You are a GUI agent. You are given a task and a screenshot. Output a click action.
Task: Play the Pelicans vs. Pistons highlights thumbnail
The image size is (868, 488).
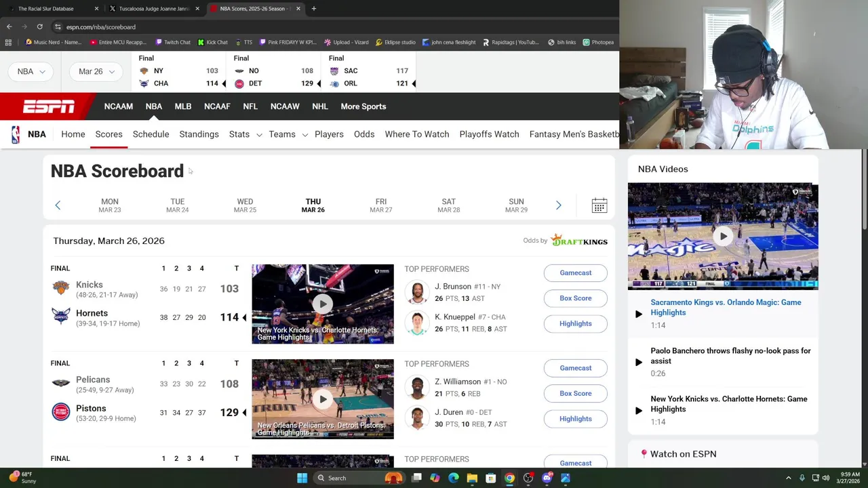point(322,399)
